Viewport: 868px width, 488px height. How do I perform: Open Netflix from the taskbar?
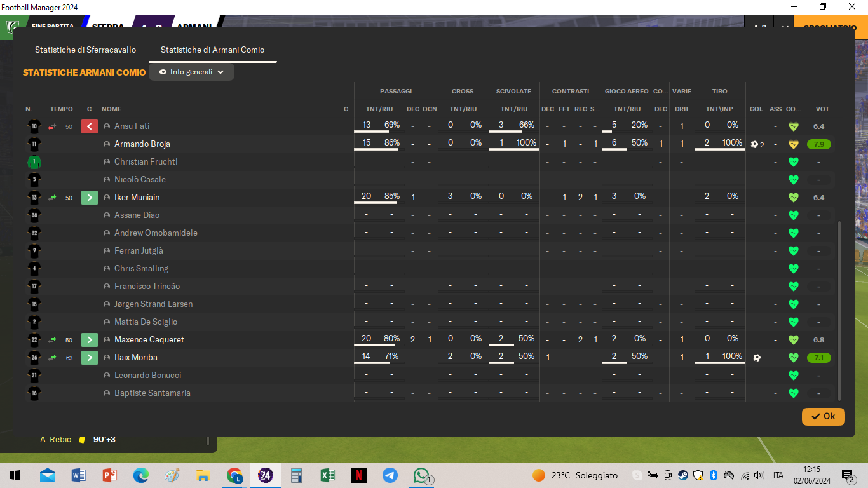coord(359,475)
